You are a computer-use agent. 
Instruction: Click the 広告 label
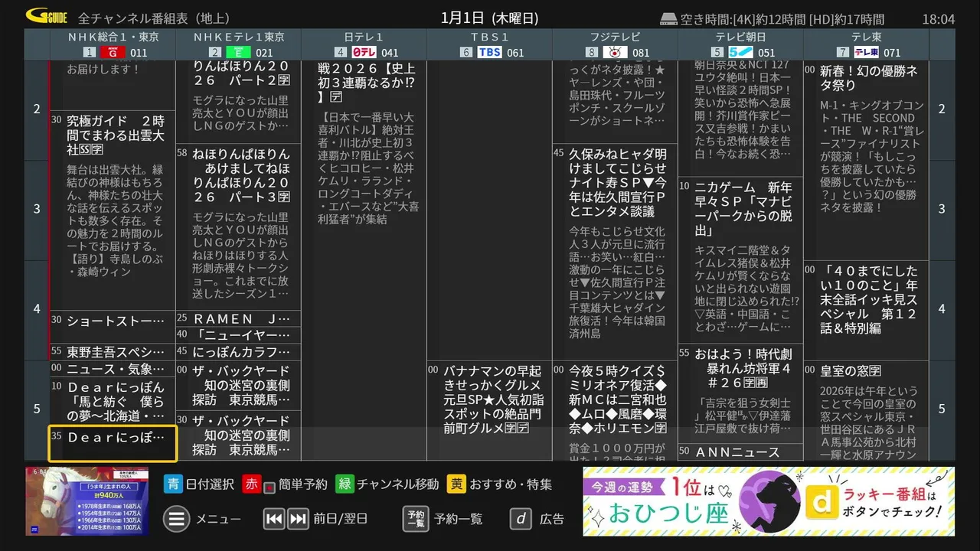(x=551, y=519)
